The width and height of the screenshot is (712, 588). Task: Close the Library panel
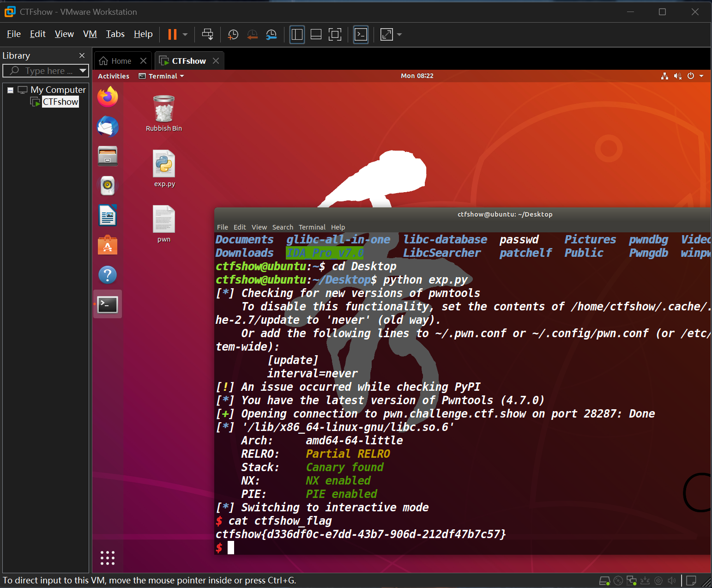click(x=82, y=55)
